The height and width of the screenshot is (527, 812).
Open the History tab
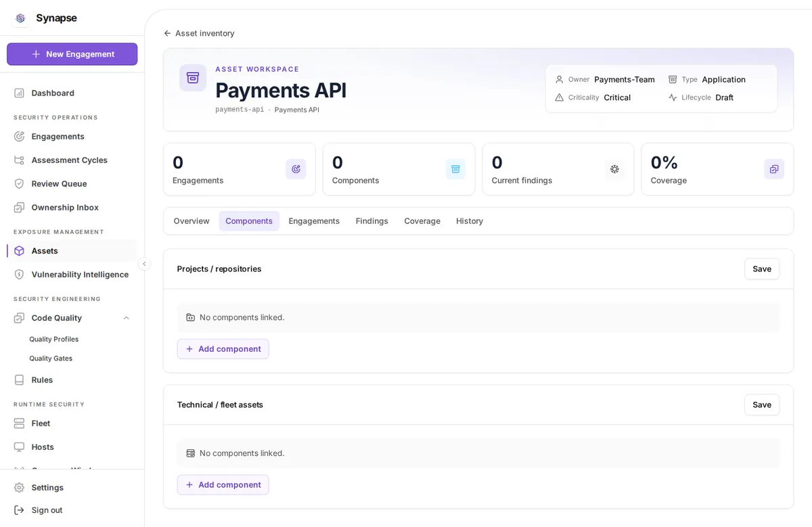tap(470, 221)
